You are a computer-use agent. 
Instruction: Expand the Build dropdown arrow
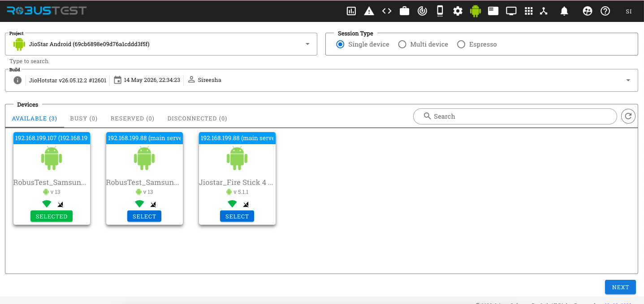pos(628,80)
